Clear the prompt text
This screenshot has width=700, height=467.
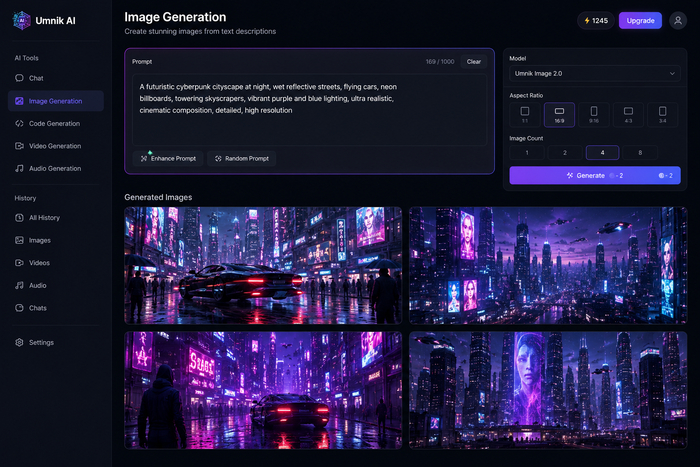(474, 62)
